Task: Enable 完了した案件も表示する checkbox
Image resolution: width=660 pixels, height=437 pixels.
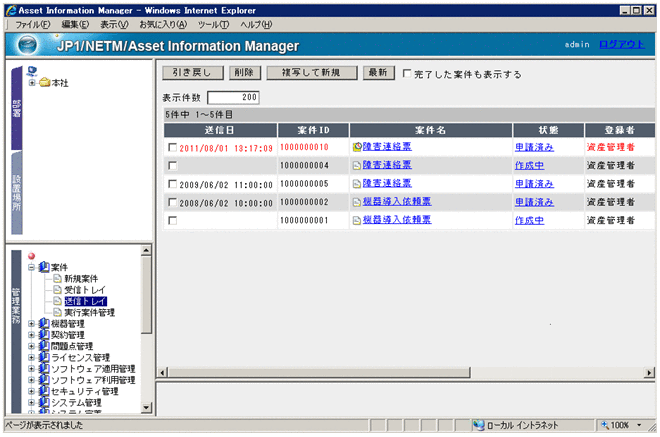Action: 407,74
